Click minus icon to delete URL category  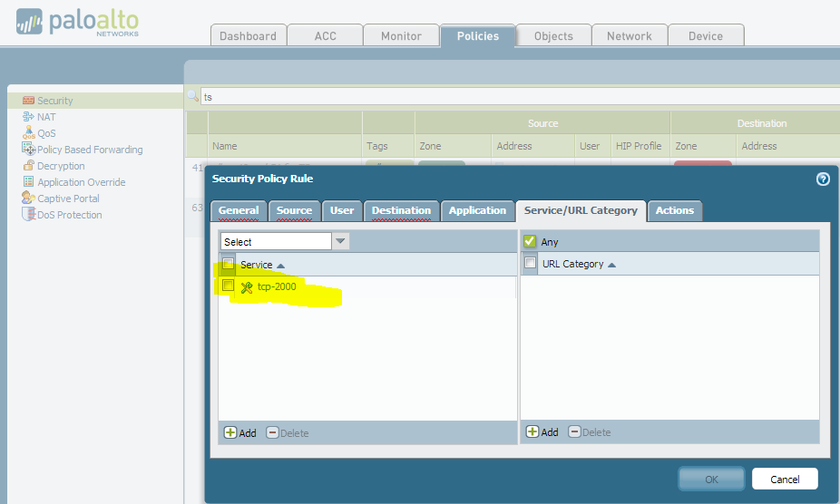pyautogui.click(x=575, y=431)
